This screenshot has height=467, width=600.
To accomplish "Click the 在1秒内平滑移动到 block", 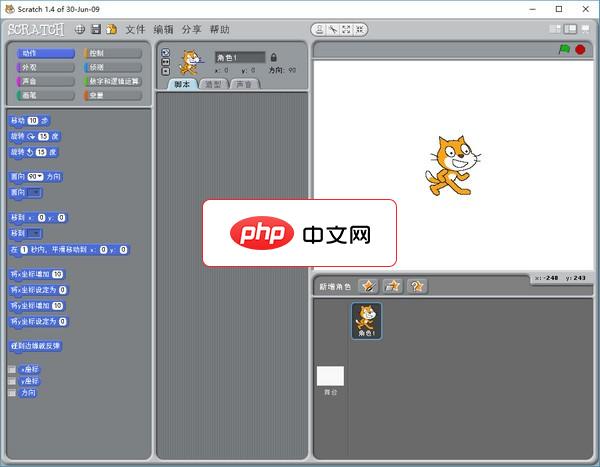I will tap(69, 250).
